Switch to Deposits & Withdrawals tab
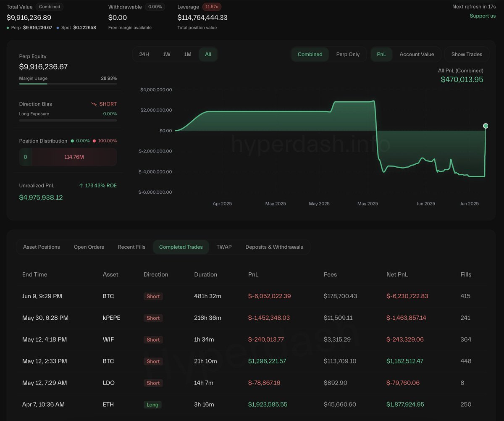Viewport: 504px width, 421px height. (274, 247)
